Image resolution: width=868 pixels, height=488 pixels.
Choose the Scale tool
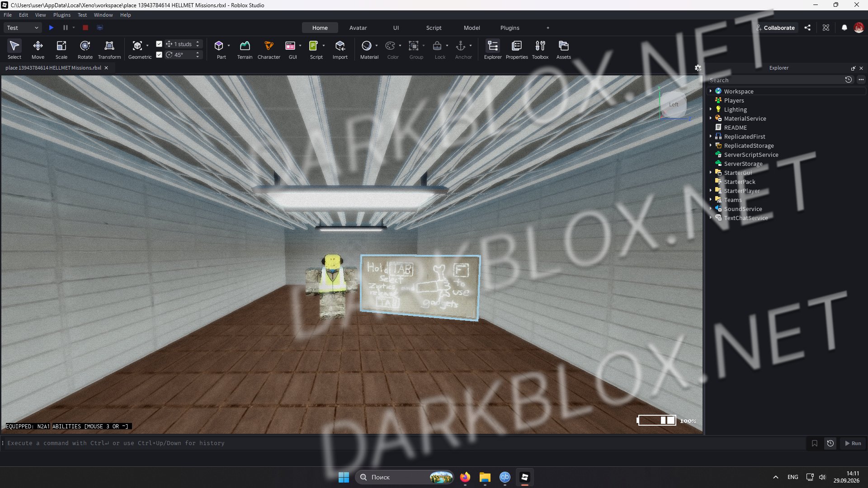tap(61, 50)
